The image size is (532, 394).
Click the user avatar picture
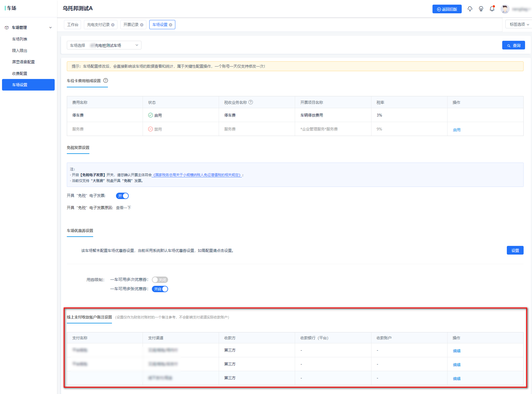[505, 9]
